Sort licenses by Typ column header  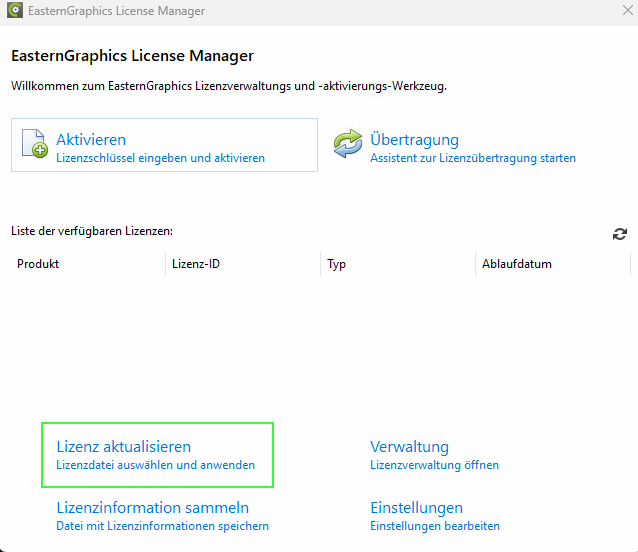[x=398, y=264]
